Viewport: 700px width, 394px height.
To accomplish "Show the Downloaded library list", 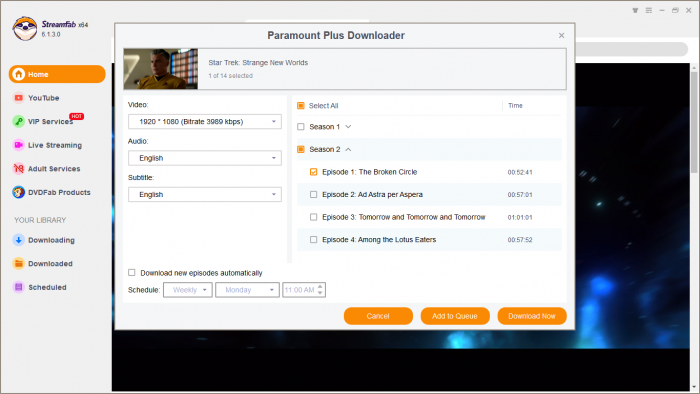I will 50,264.
